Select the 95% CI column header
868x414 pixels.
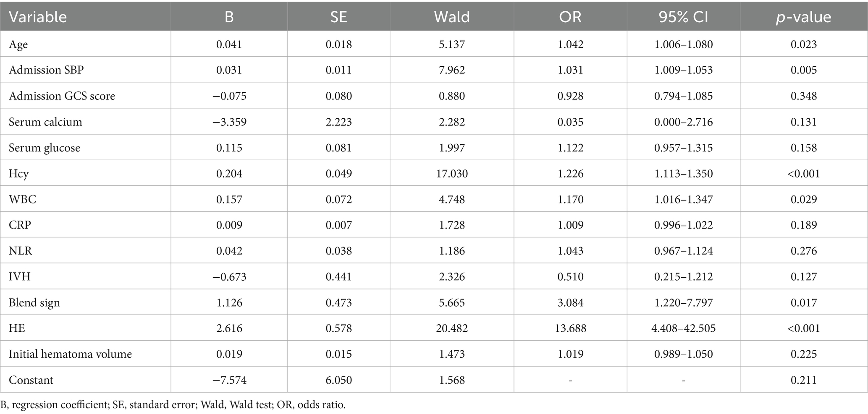pyautogui.click(x=683, y=17)
